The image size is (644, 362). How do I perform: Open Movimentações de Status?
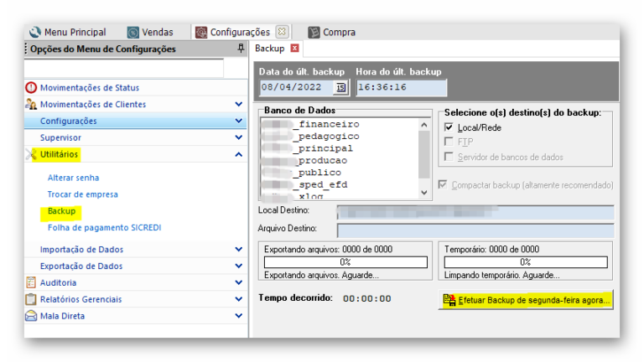90,87
